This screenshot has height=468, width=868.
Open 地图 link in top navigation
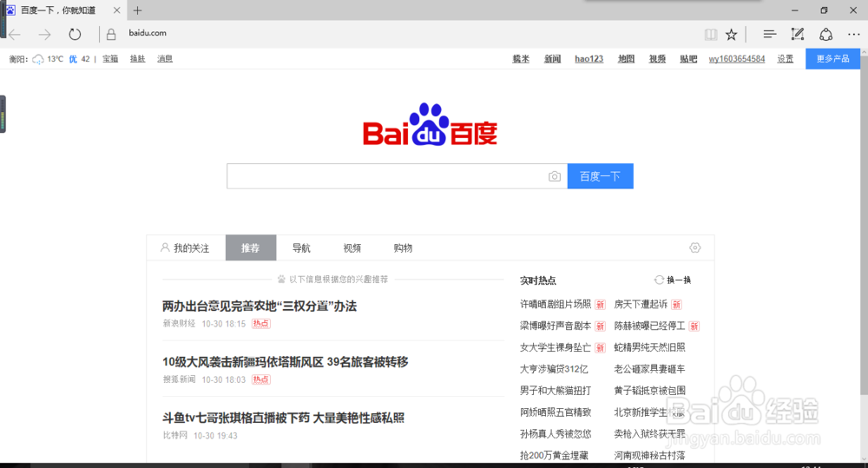pos(626,59)
